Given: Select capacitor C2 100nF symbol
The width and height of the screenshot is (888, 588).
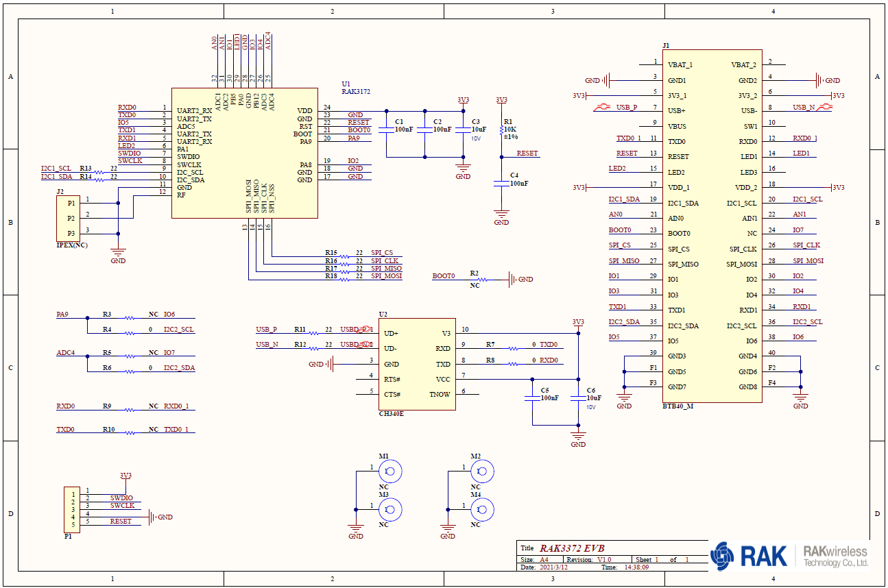Looking at the screenshot, I should tap(424, 130).
